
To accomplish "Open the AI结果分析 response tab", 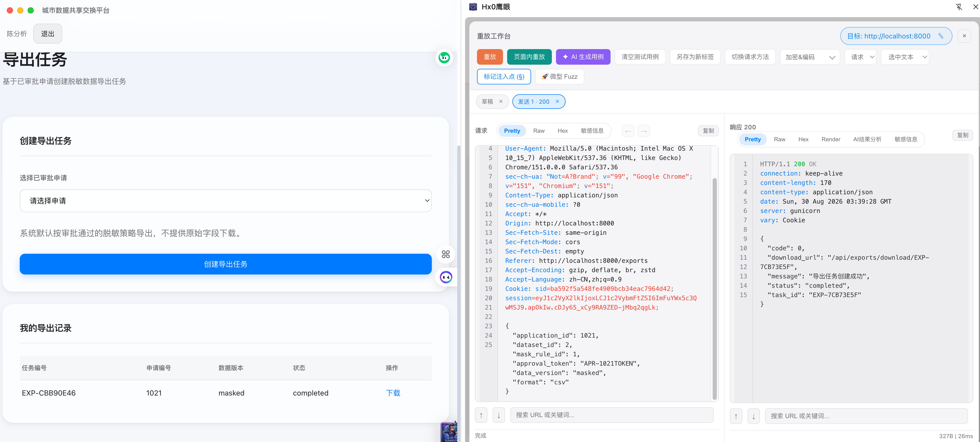I will (x=867, y=140).
